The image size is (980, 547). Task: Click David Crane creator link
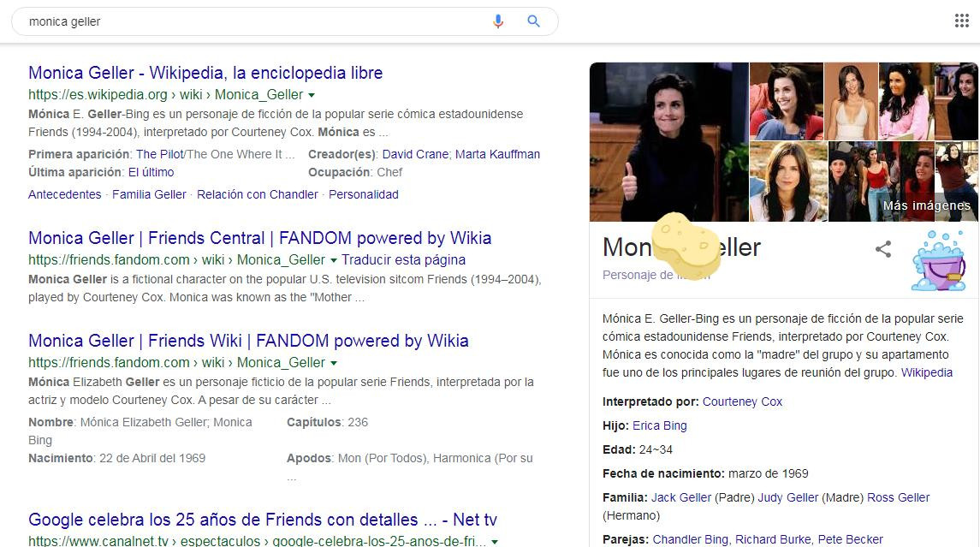click(415, 154)
